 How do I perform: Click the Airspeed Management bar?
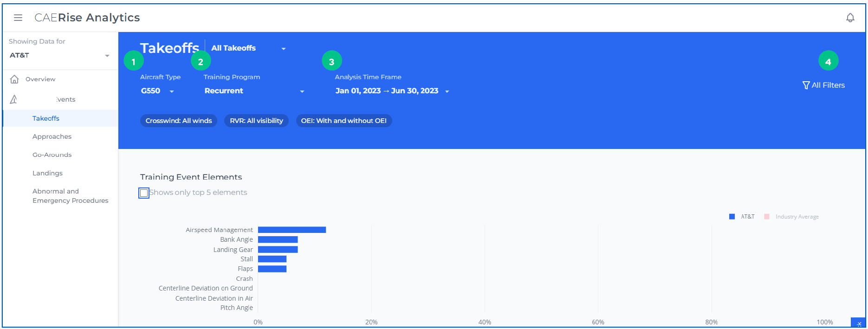pyautogui.click(x=292, y=230)
